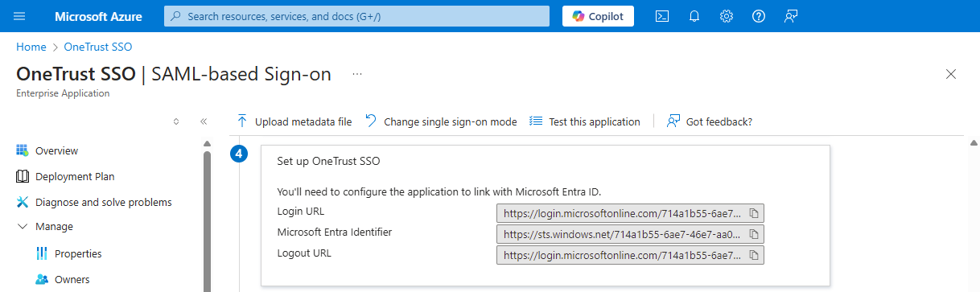This screenshot has height=292, width=980.
Task: Click the person-feedback icon near Got feedback?
Action: [673, 121]
